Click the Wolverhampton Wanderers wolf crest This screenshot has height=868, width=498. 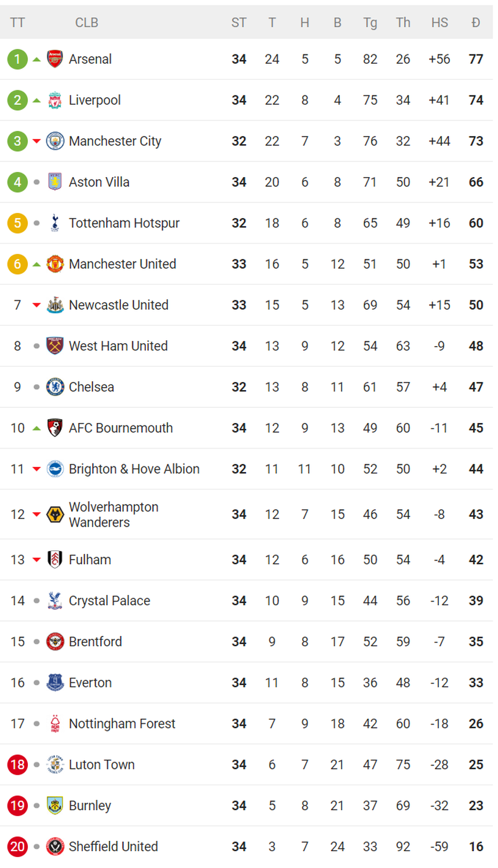click(x=55, y=514)
